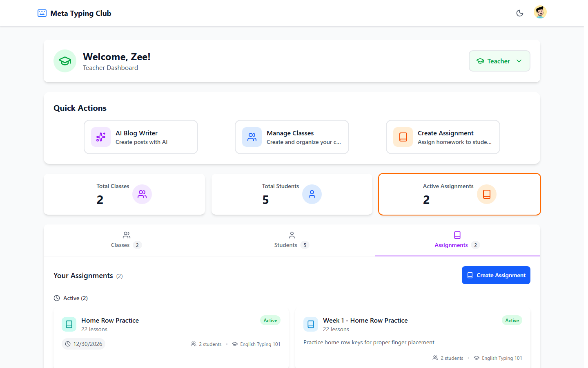Click the orange book icon in Active Assignments

[x=487, y=194]
